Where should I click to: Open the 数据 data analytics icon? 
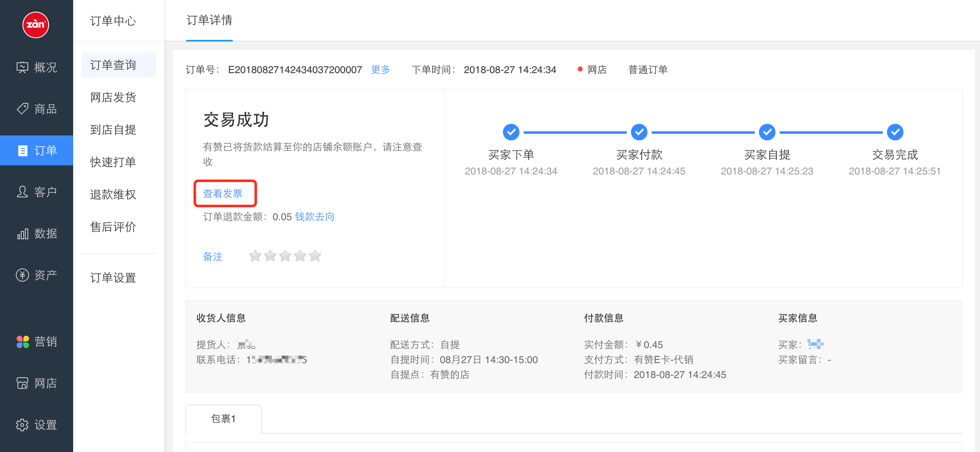coord(37,233)
